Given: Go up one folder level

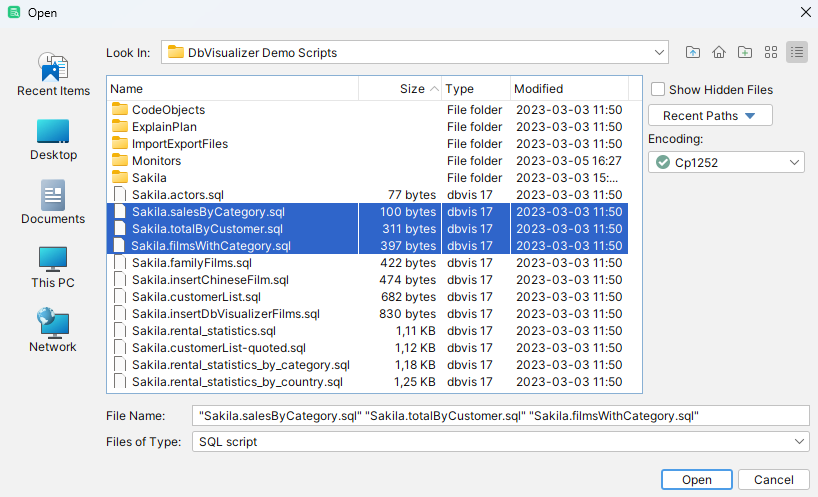Looking at the screenshot, I should click(693, 52).
